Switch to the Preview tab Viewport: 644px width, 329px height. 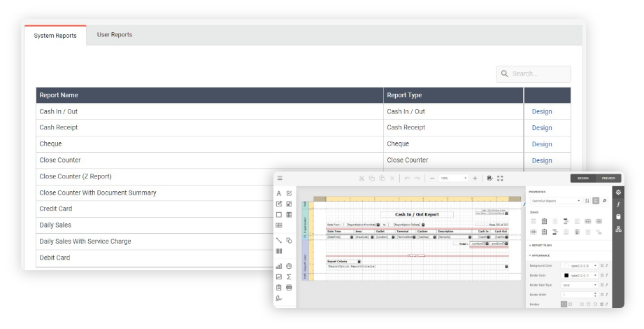click(608, 178)
